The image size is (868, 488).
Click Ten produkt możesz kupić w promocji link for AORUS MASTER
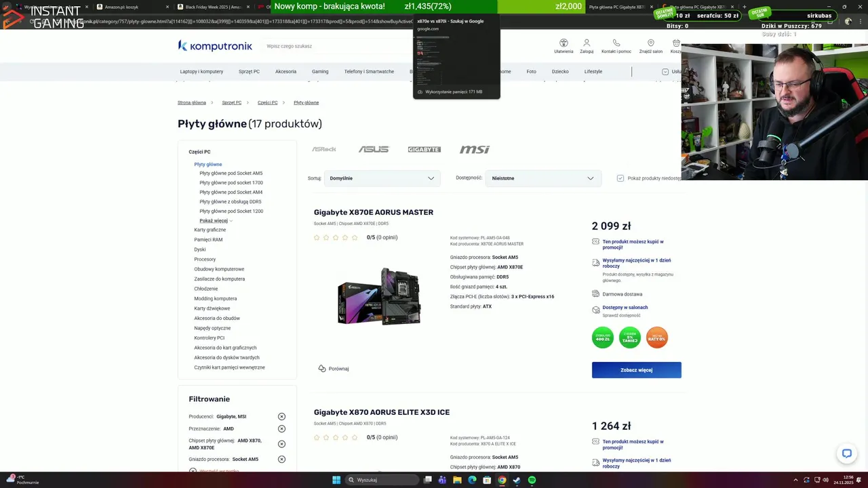click(633, 245)
